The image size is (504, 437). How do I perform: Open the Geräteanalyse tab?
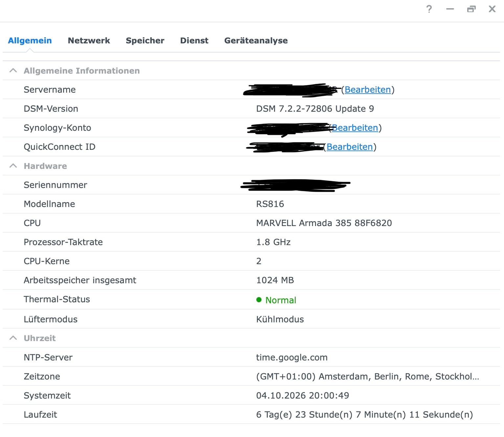[256, 40]
